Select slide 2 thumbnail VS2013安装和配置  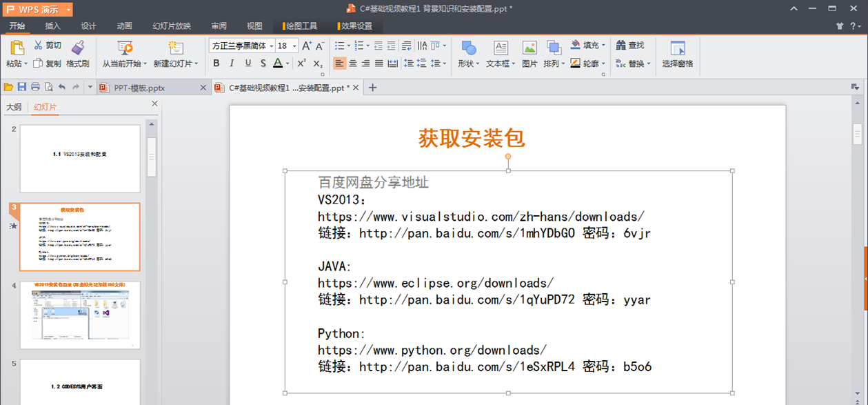(x=80, y=159)
